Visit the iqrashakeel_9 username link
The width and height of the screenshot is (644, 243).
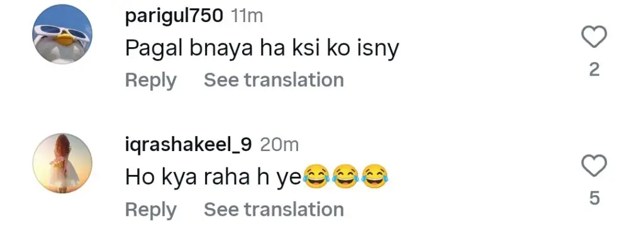tap(188, 145)
